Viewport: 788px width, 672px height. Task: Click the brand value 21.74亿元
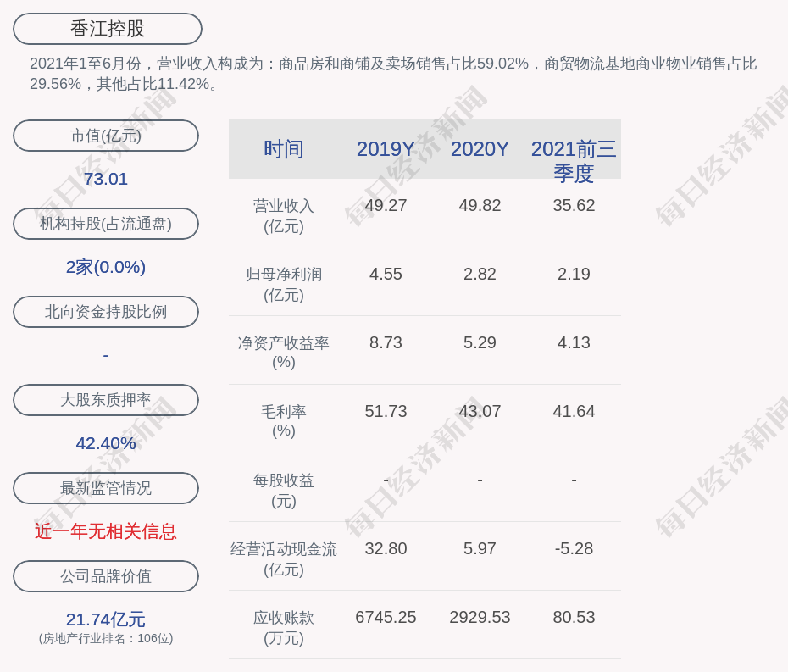(x=106, y=619)
